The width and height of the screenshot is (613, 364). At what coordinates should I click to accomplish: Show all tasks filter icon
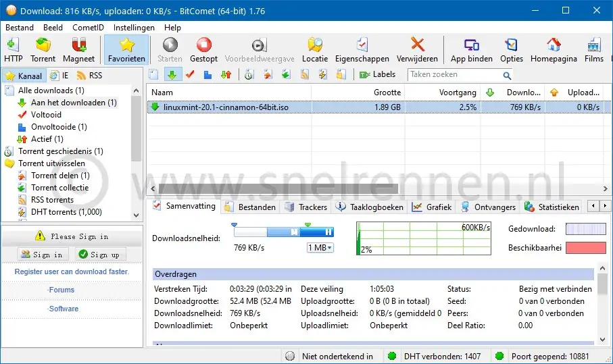[x=153, y=74]
